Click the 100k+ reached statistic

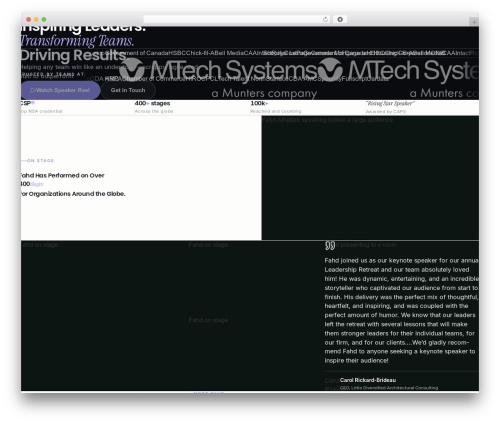[x=259, y=104]
